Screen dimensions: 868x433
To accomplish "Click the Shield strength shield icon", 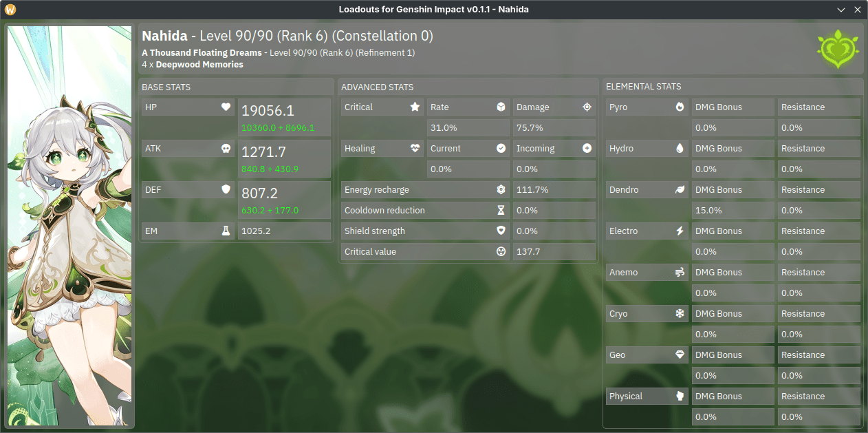I will (501, 231).
